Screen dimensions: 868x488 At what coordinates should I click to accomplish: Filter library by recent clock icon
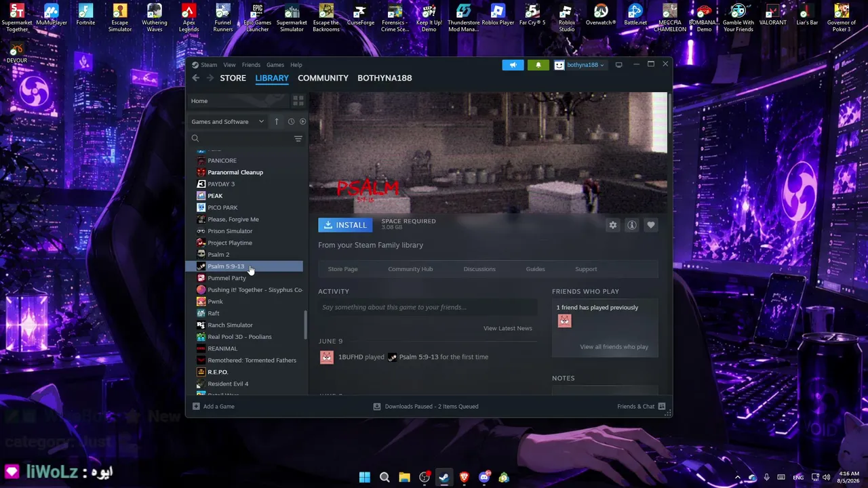click(291, 122)
